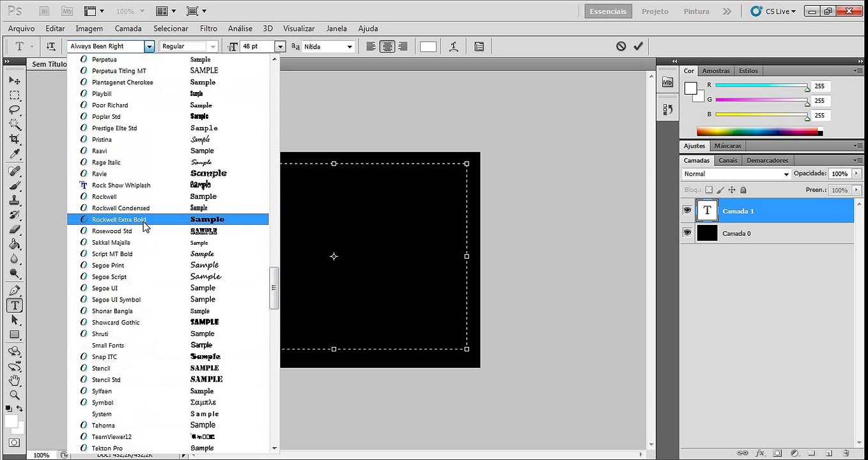Screen dimensions: 868x460
Task: Select the Spot Healing Brush tool
Action: click(x=14, y=171)
